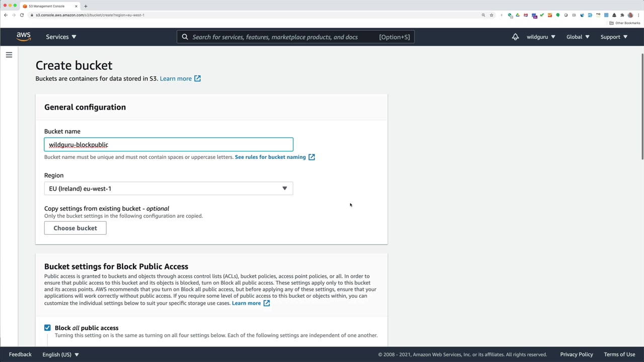Screen dimensions: 644x362
Task: Open a new browser tab
Action: point(86,6)
